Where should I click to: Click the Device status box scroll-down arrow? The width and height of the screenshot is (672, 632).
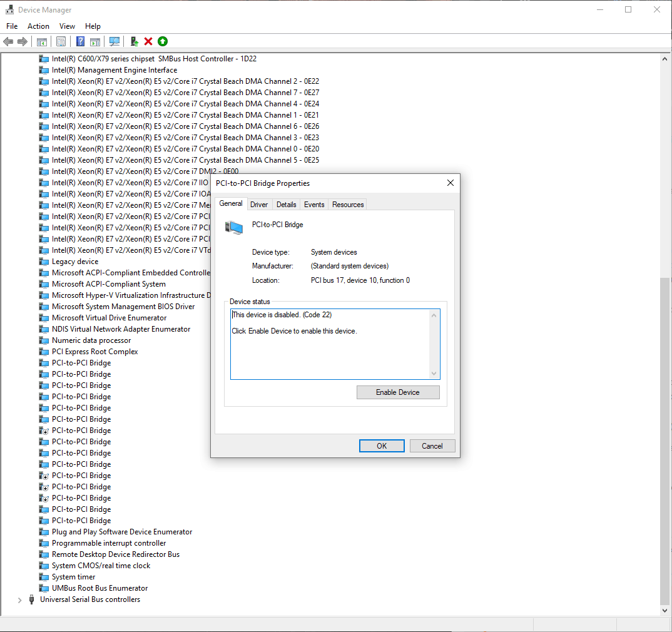pyautogui.click(x=434, y=374)
